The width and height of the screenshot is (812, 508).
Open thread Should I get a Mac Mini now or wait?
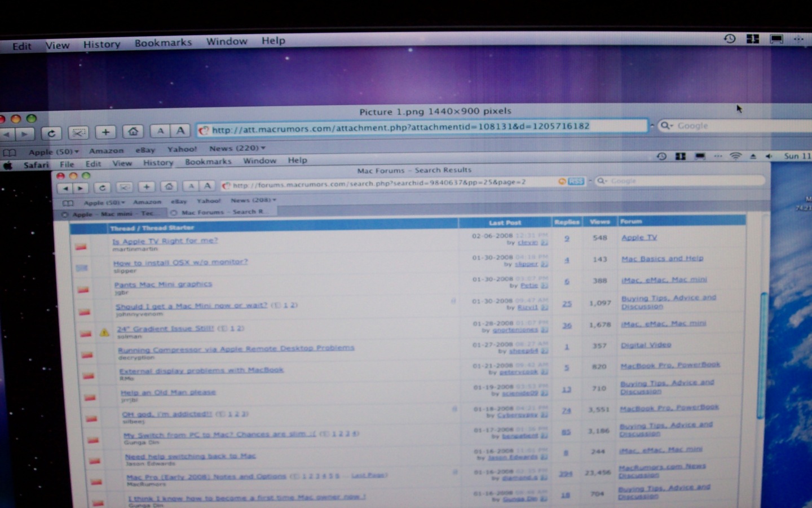pyautogui.click(x=192, y=306)
